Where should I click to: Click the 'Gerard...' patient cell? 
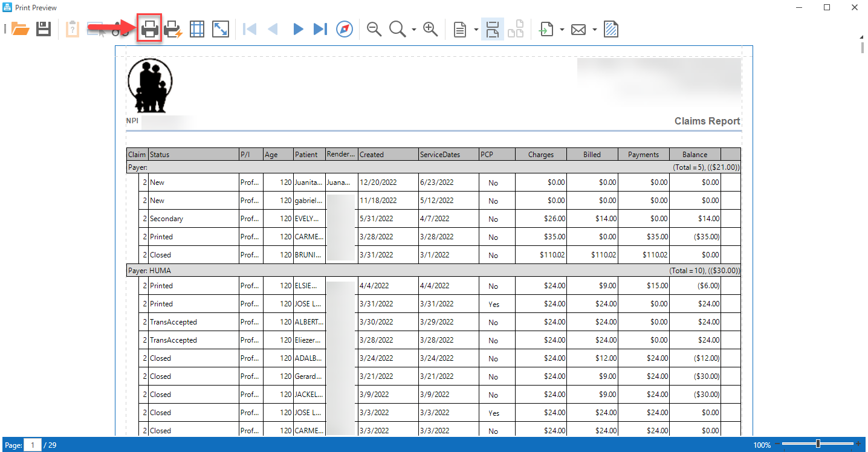309,376
